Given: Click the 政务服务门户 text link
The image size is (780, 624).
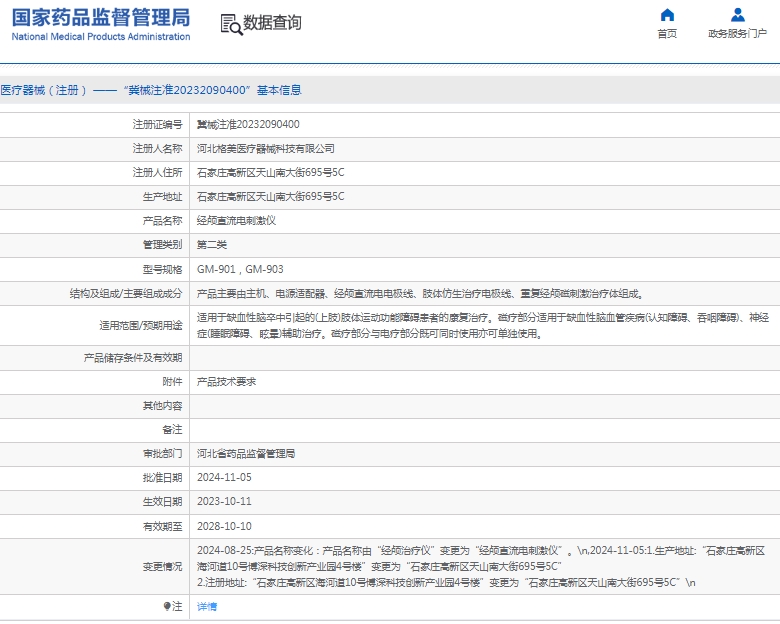Looking at the screenshot, I should (738, 33).
